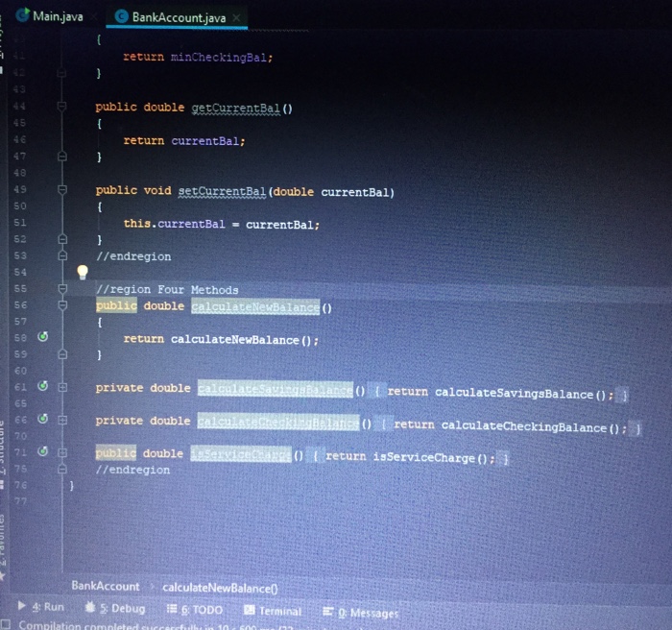Open the Terminal tool window
672x630 pixels.
[x=273, y=611]
